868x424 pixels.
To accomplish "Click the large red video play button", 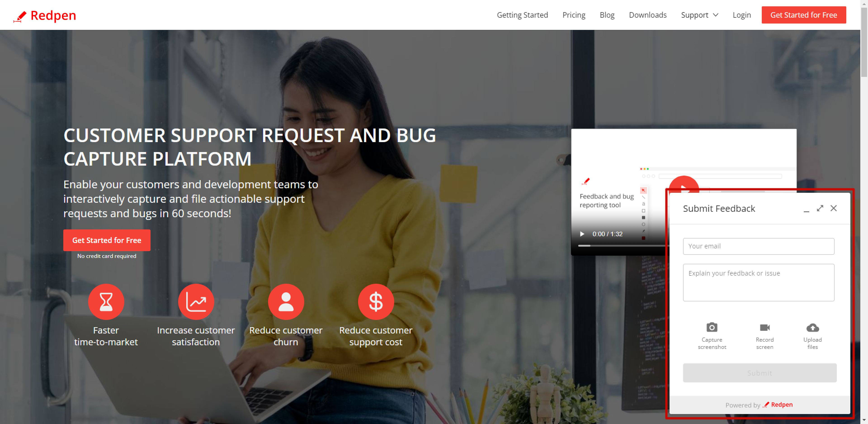I will [684, 184].
